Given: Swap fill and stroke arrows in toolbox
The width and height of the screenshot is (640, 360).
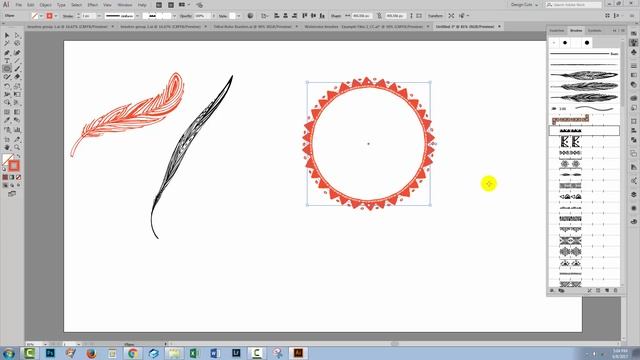Looking at the screenshot, I should tap(18, 157).
